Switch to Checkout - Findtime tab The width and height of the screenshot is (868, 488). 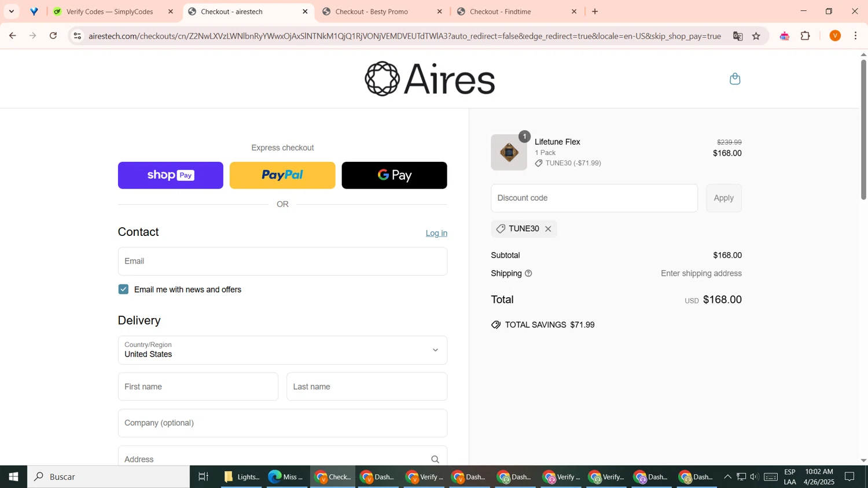point(517,12)
